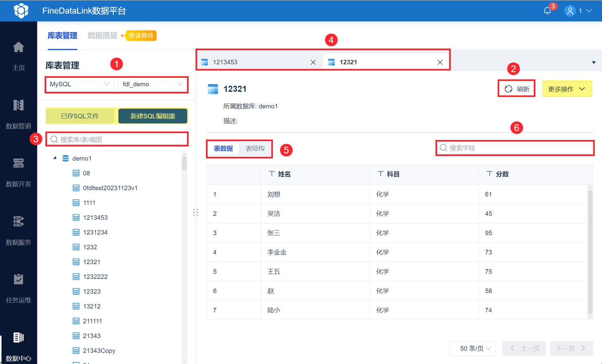Select the 库表管理 top tab
The height and width of the screenshot is (364, 602).
pos(62,36)
